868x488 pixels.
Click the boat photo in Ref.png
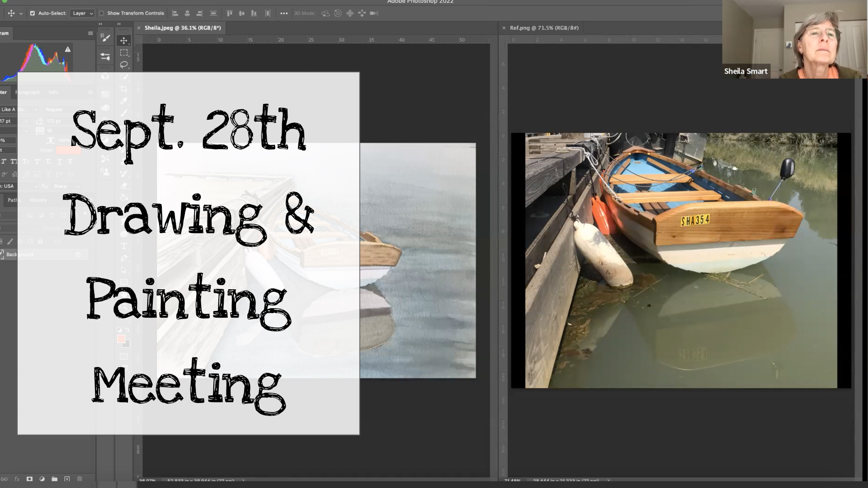681,260
